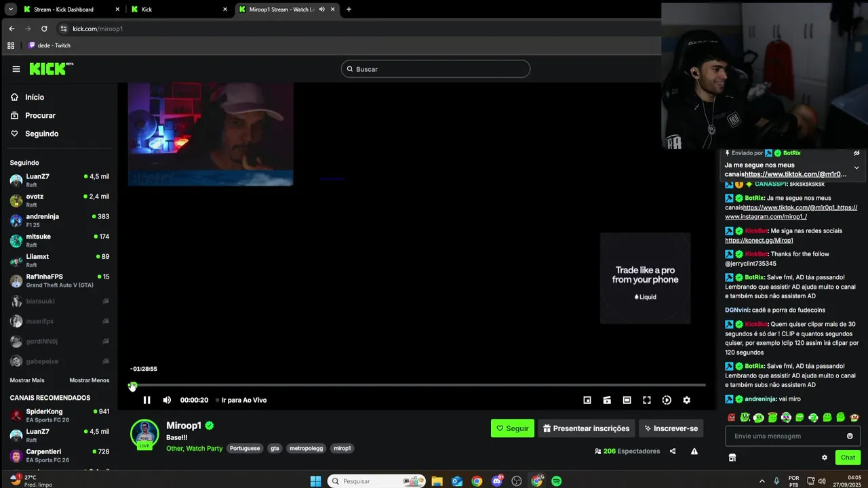Enable mini player mode
868x488 pixels.
pyautogui.click(x=587, y=400)
